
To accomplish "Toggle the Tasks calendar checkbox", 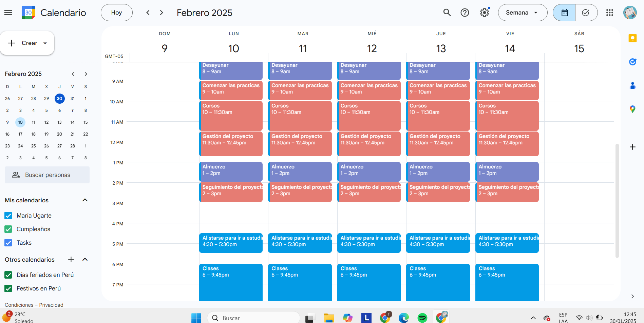I will pyautogui.click(x=8, y=243).
